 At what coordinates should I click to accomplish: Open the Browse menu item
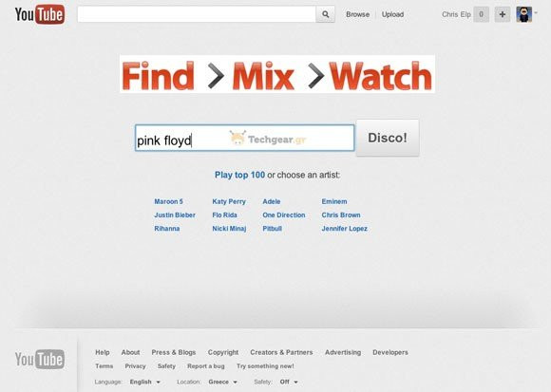tap(358, 14)
